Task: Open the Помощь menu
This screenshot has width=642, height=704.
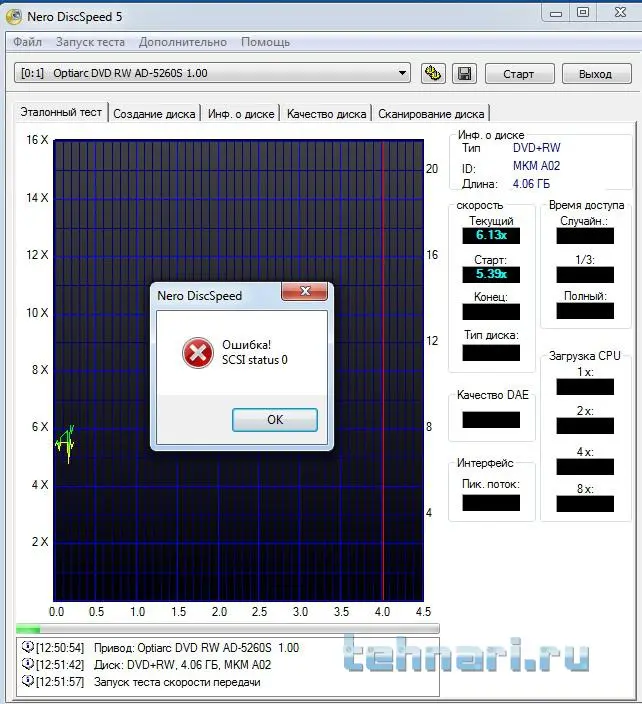Action: click(x=265, y=42)
